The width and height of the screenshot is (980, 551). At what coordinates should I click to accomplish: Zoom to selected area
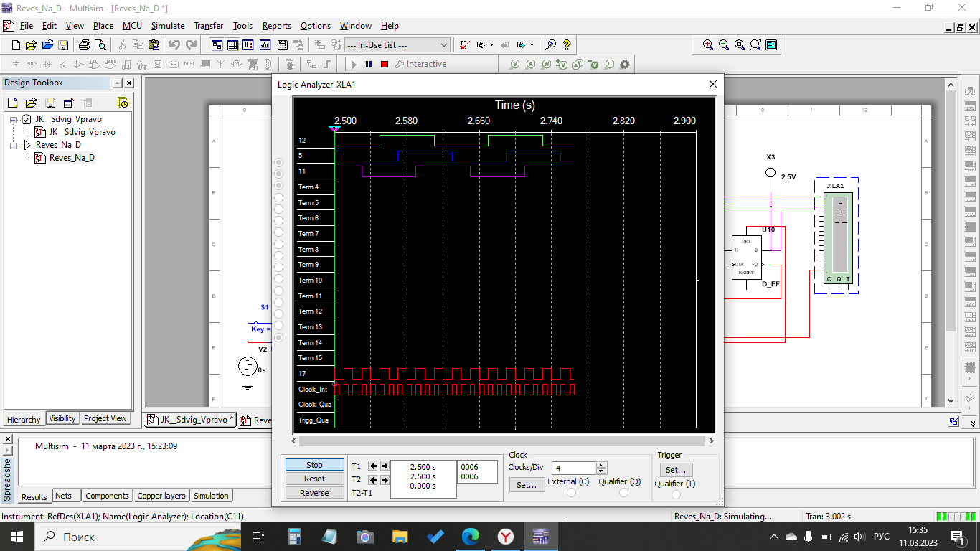click(x=740, y=44)
